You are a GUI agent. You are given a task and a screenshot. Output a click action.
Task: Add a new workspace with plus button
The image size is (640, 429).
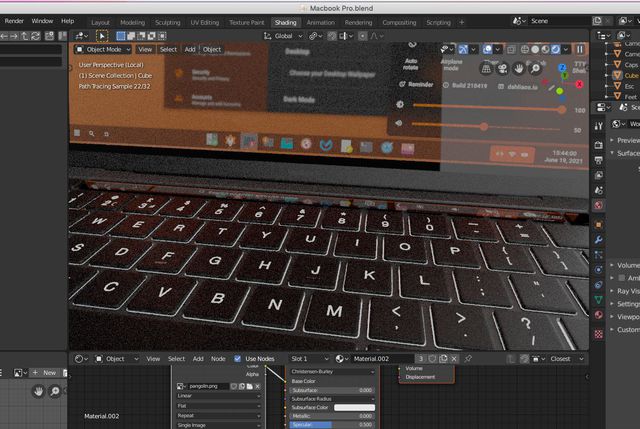pyautogui.click(x=462, y=22)
